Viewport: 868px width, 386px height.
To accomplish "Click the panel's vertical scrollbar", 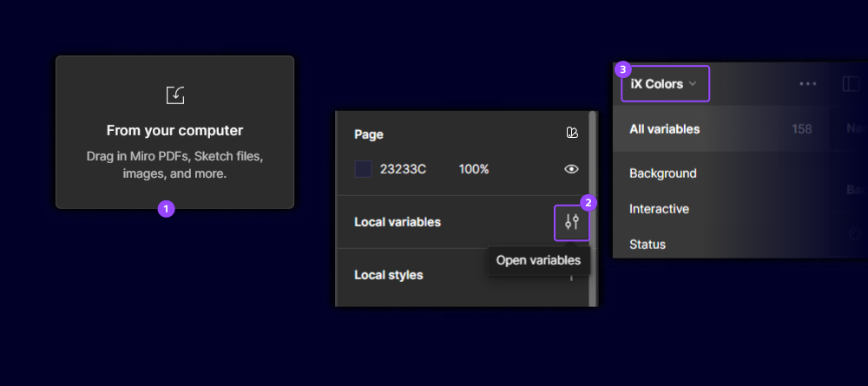I will pyautogui.click(x=592, y=209).
